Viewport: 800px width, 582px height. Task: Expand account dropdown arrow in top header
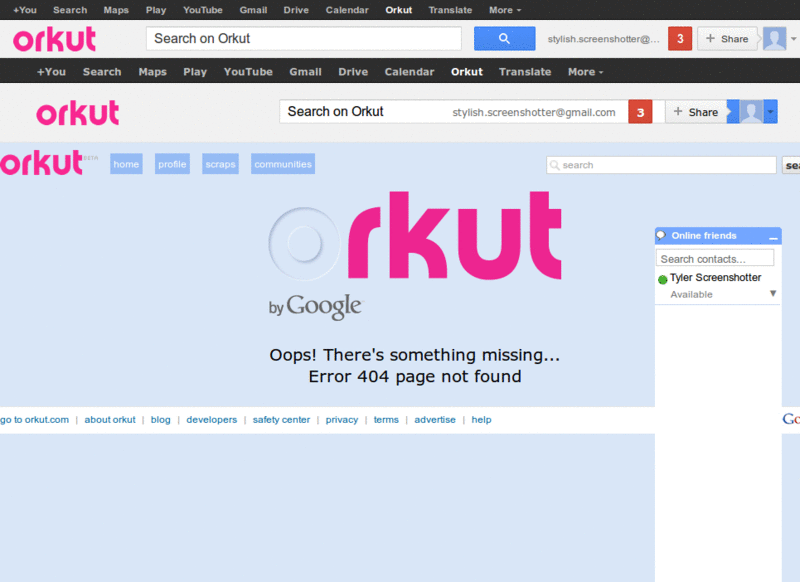tap(793, 39)
